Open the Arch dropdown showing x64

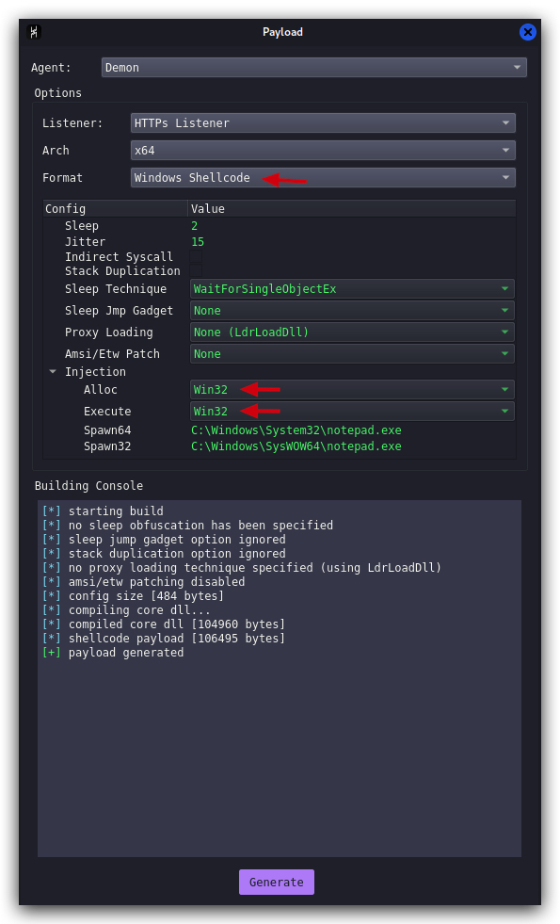coord(323,151)
